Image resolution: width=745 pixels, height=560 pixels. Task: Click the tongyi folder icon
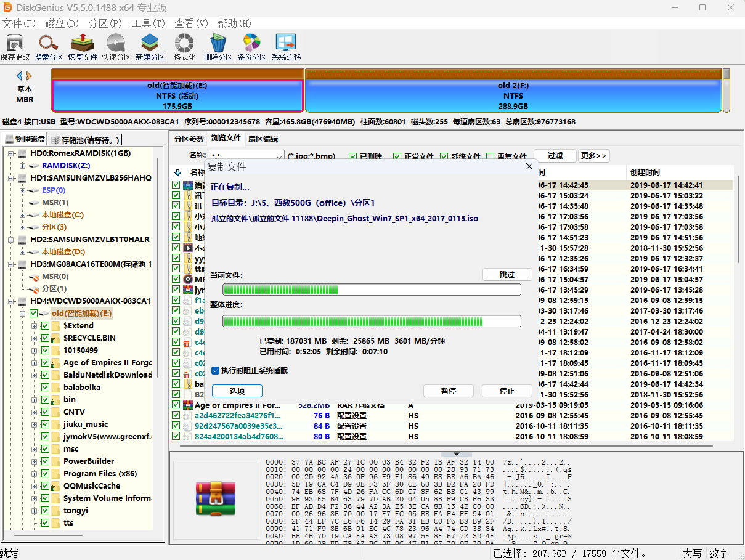[56, 511]
